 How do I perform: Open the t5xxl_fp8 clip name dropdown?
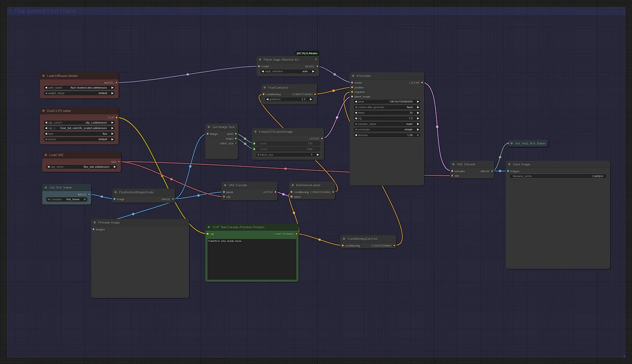pyautogui.click(x=79, y=128)
